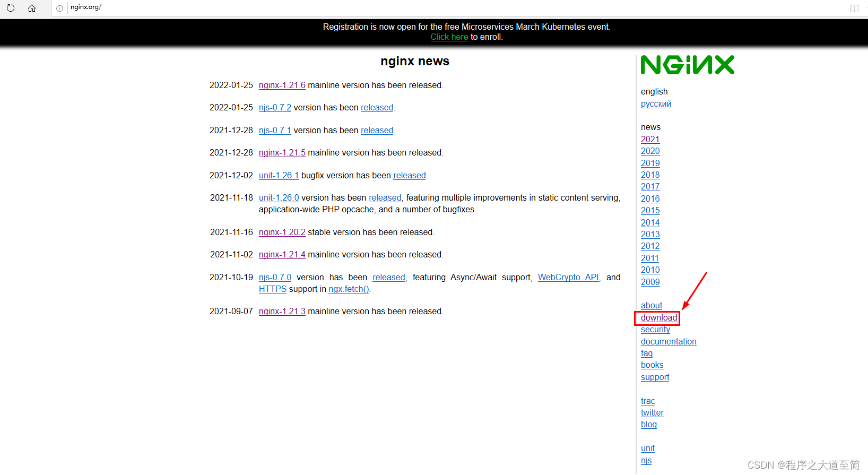
Task: Open the njs-0.7.1 link
Action: (x=275, y=131)
